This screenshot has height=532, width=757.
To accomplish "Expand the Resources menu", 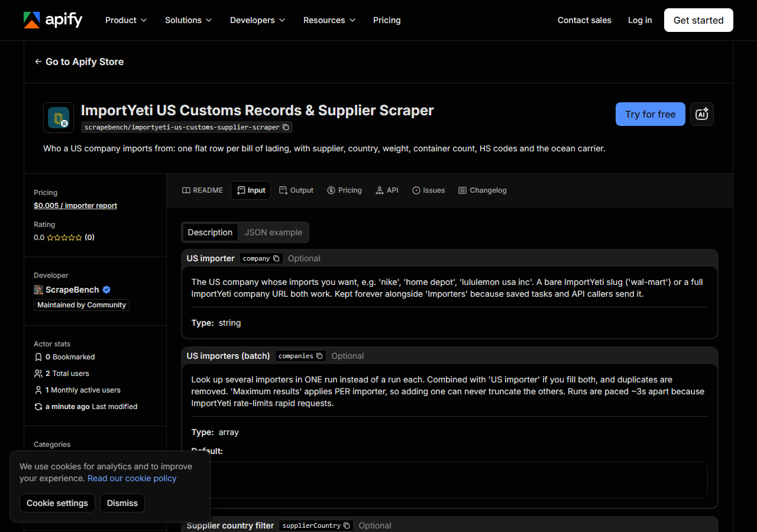I will tap(329, 20).
